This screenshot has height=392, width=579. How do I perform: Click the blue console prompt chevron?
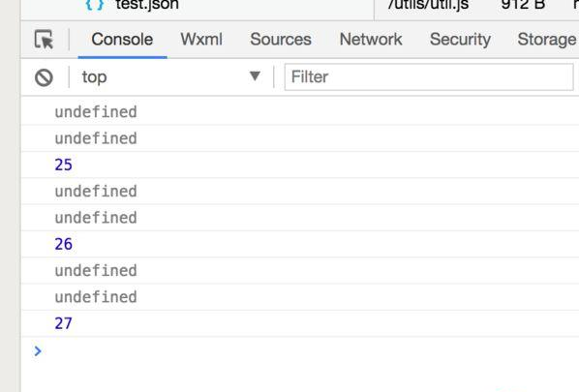pyautogui.click(x=38, y=351)
